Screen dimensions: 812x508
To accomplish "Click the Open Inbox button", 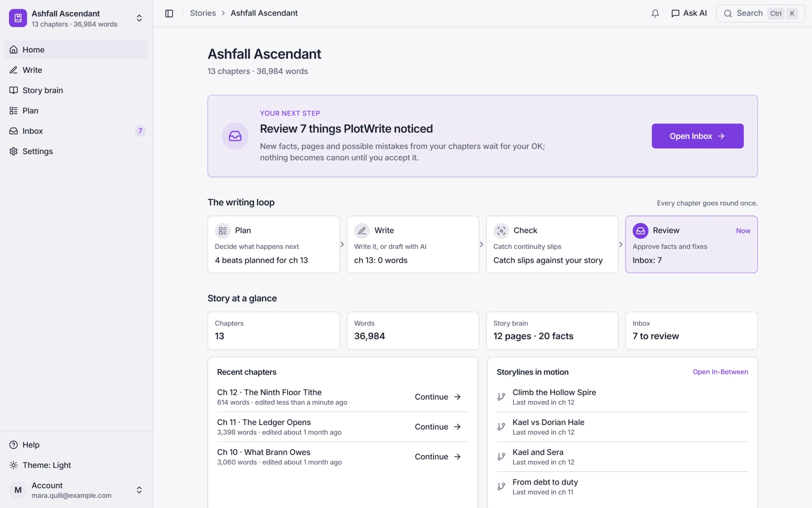I will pos(697,136).
